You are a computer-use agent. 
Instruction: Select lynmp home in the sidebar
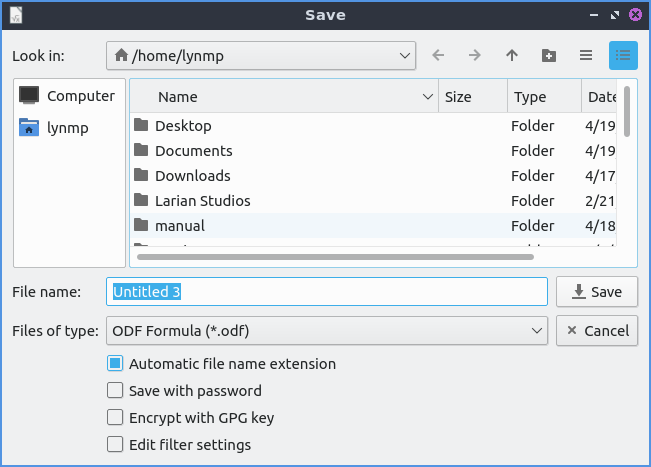70,127
